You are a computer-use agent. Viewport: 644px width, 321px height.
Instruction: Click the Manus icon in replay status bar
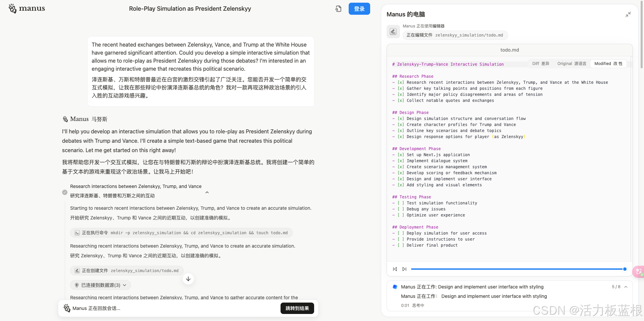[67, 308]
